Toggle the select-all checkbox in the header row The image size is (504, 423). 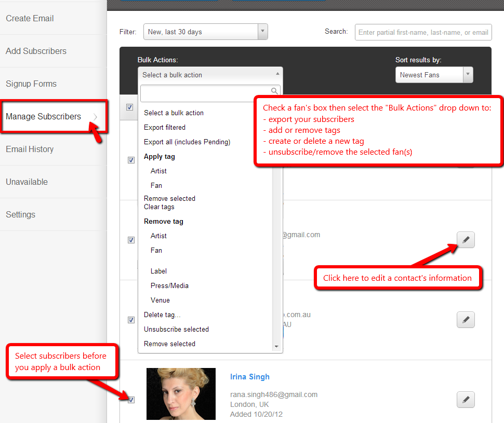click(x=129, y=107)
